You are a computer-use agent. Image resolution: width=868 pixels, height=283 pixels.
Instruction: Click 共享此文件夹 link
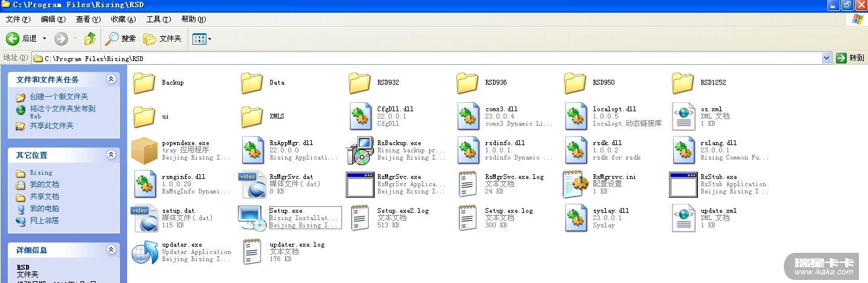tap(51, 126)
